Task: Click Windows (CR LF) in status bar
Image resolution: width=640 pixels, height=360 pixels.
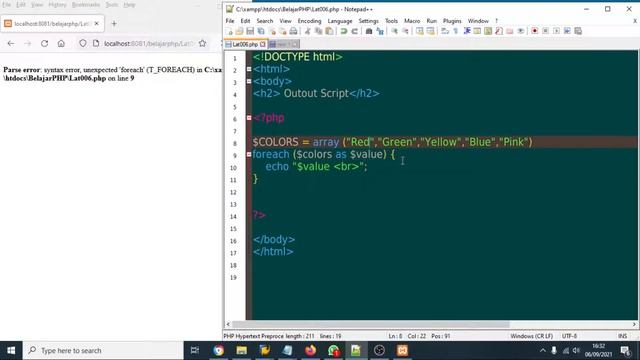Action: 531,336
